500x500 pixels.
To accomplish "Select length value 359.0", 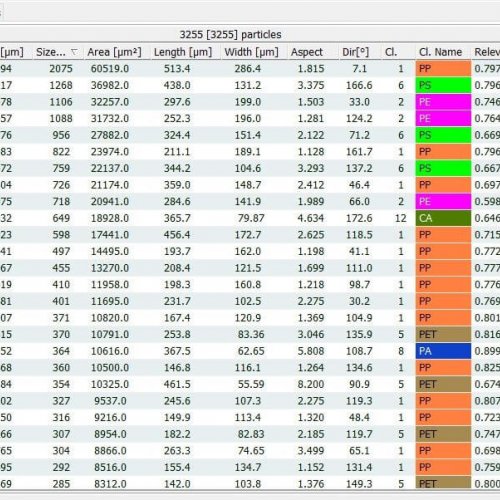I will pyautogui.click(x=177, y=185).
